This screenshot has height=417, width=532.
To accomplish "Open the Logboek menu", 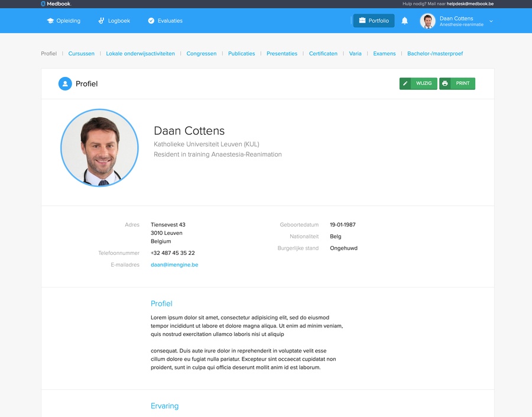I will (x=114, y=21).
